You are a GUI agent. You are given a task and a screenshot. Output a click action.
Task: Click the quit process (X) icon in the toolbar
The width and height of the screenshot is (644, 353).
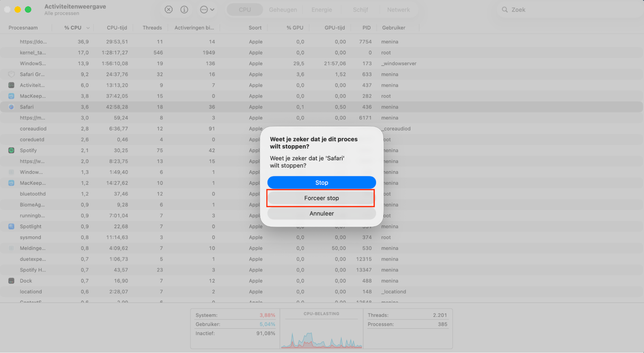coord(168,9)
